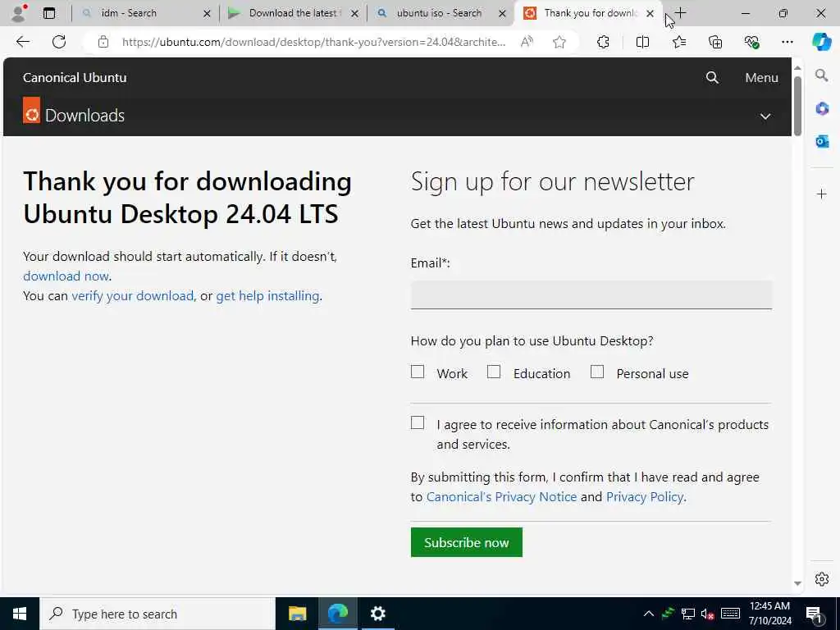
Task: Close the ubuntu iso - Search tab
Action: pos(502,13)
